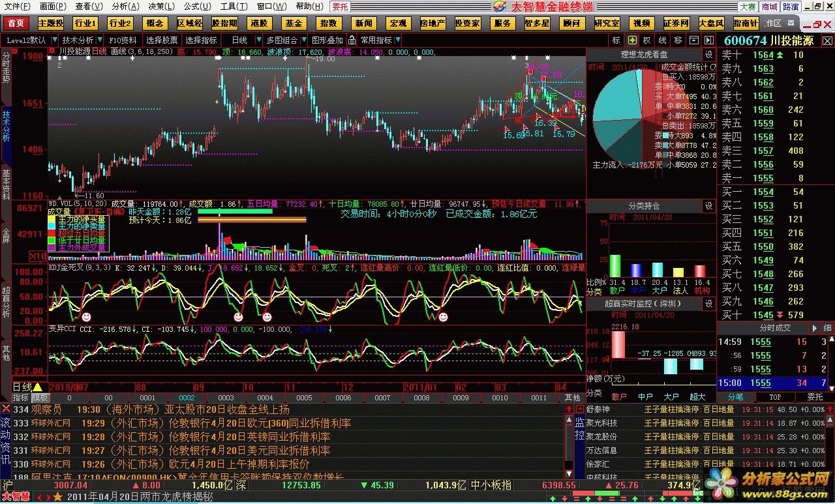Toggle the crosshair cursor icon

pyautogui.click(x=632, y=40)
